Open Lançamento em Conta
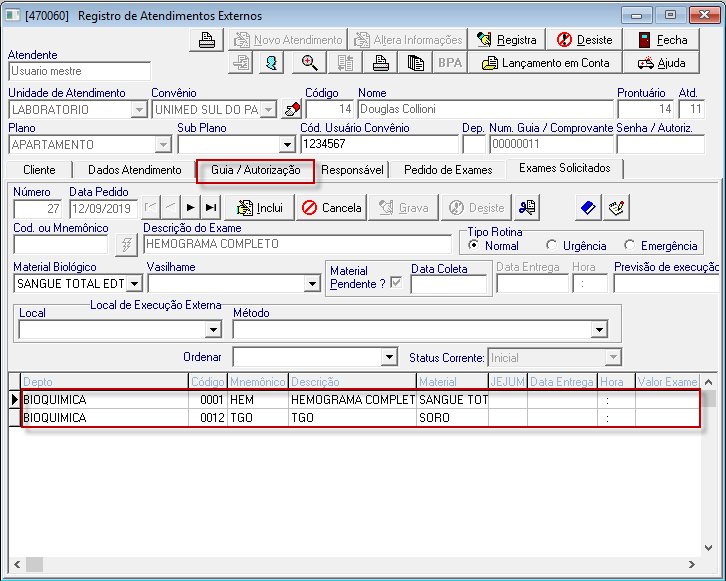The image size is (726, 581). click(x=545, y=62)
